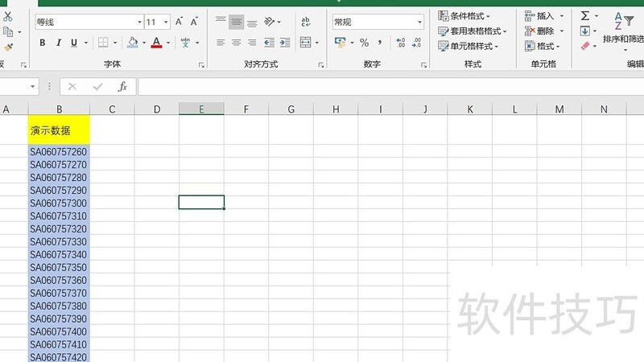Screen dimensions: 644x362
Task: Click the Borders icon
Action: click(x=103, y=43)
